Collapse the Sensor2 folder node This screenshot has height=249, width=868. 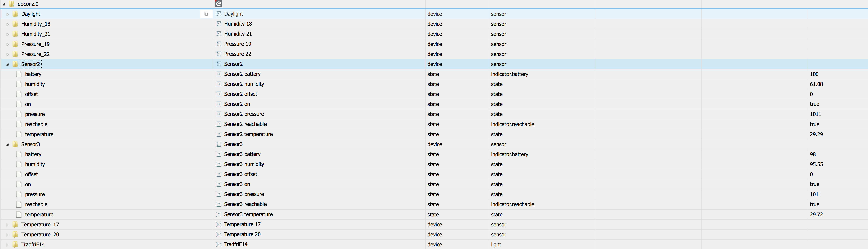[x=7, y=64]
